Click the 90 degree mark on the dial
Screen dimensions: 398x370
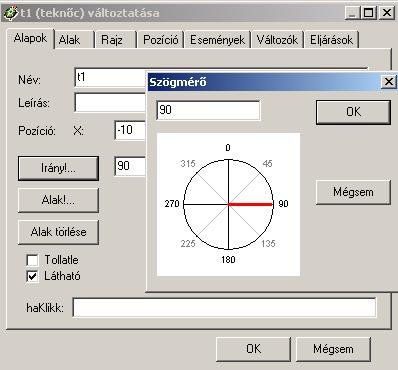pyautogui.click(x=283, y=204)
